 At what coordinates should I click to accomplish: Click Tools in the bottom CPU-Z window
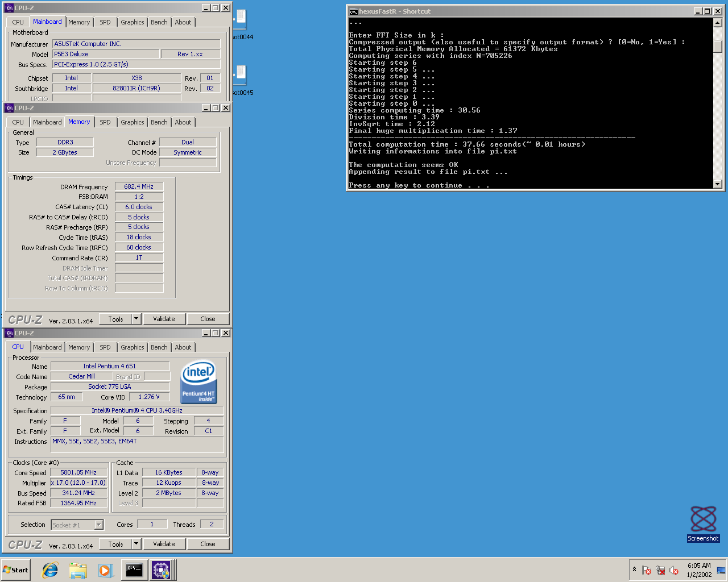click(115, 544)
